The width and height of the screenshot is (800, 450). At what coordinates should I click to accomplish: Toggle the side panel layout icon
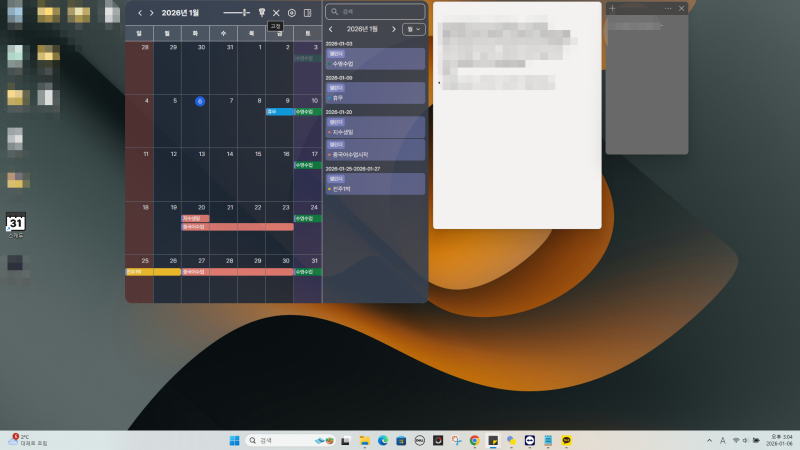tap(308, 13)
